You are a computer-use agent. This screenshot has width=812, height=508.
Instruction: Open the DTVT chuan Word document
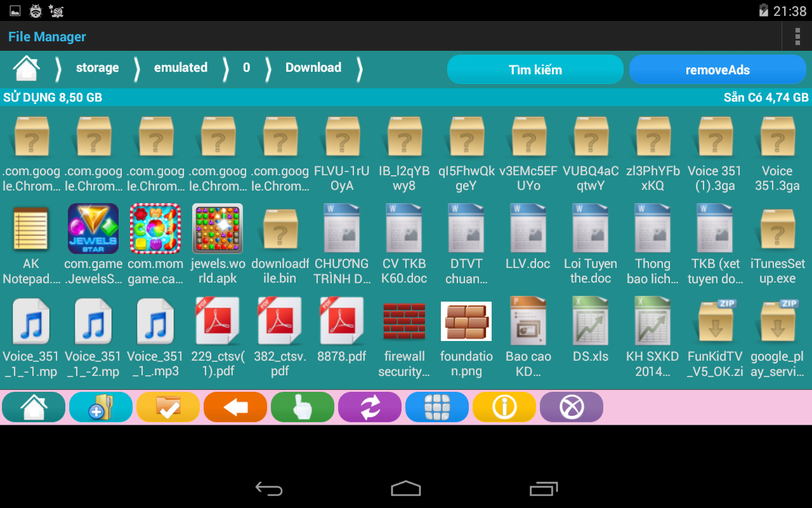click(466, 246)
